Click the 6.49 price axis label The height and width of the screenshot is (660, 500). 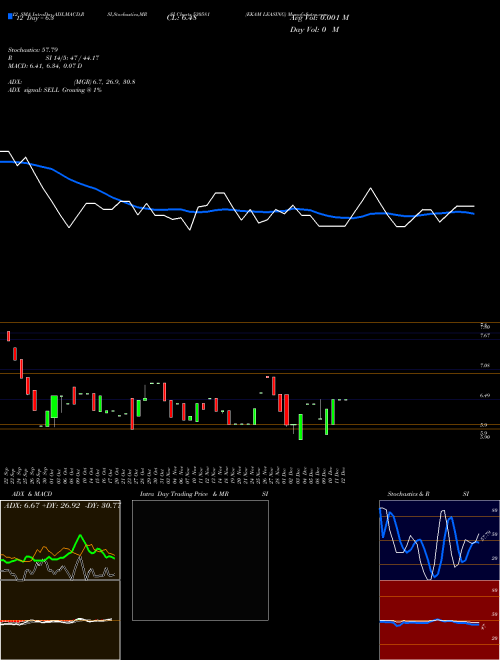pyautogui.click(x=485, y=395)
